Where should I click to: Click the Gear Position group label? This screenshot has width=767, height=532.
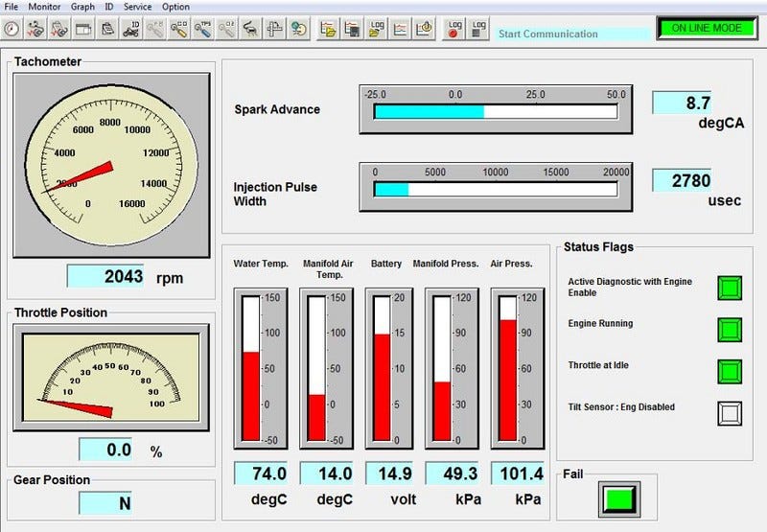coord(52,479)
